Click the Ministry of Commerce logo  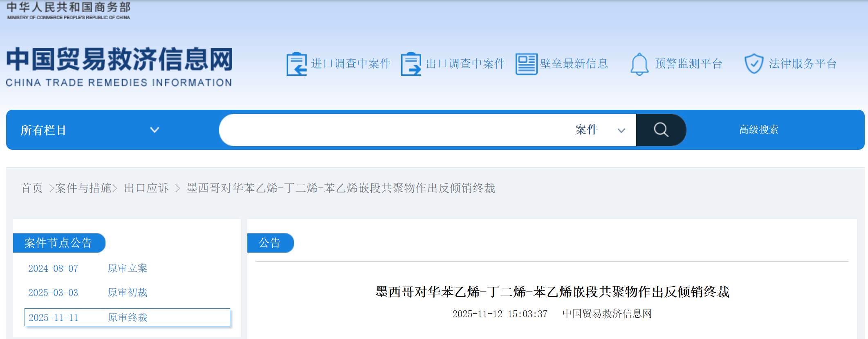click(x=68, y=11)
